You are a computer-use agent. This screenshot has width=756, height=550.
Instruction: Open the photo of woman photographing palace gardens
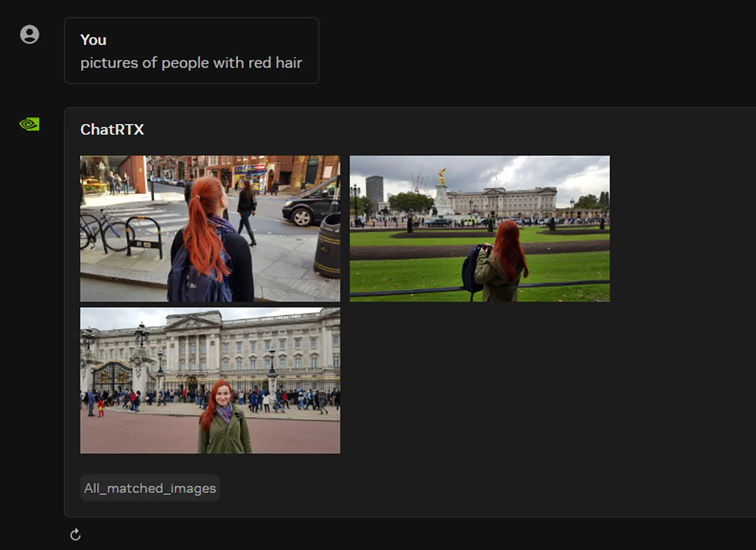(x=479, y=228)
